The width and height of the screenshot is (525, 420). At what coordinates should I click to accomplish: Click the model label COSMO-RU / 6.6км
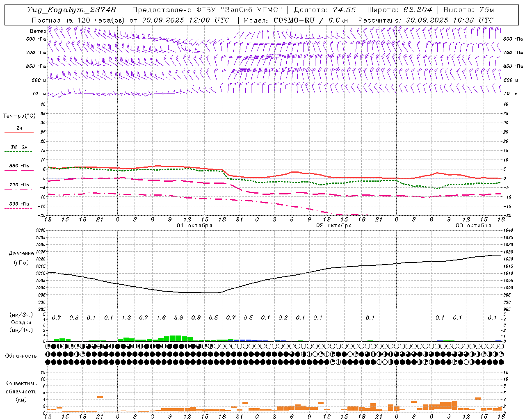(311, 20)
